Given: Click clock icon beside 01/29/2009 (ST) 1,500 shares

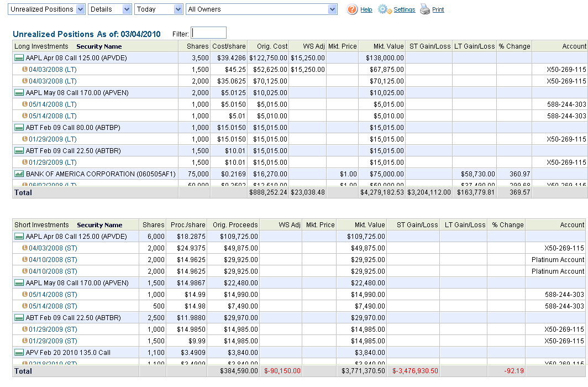Looking at the screenshot, I should pos(25,341).
